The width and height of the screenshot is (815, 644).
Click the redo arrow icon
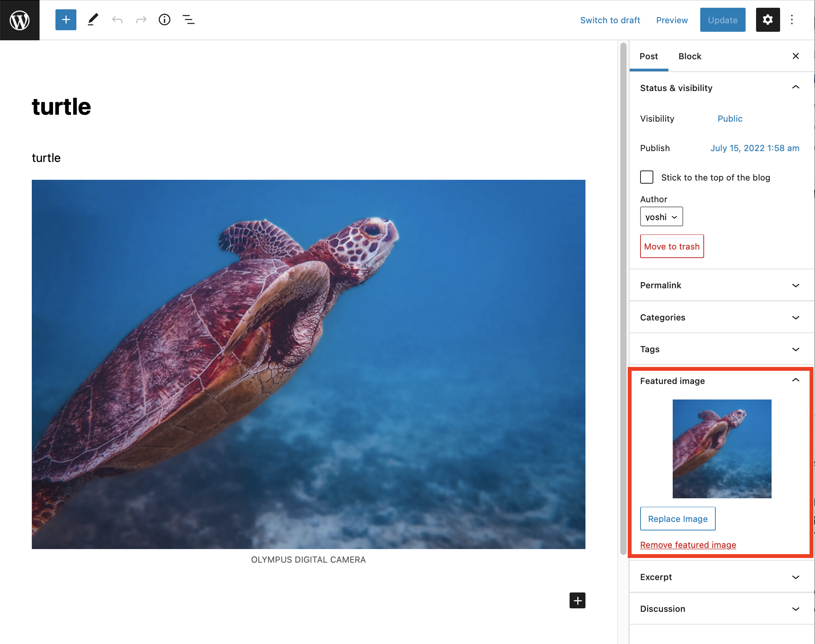pyautogui.click(x=142, y=19)
